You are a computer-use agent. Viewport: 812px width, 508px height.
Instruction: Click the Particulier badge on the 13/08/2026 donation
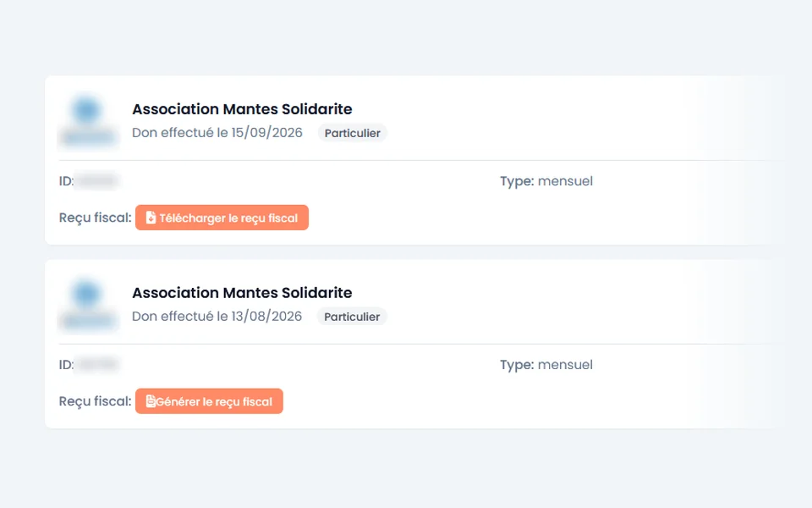click(x=352, y=316)
